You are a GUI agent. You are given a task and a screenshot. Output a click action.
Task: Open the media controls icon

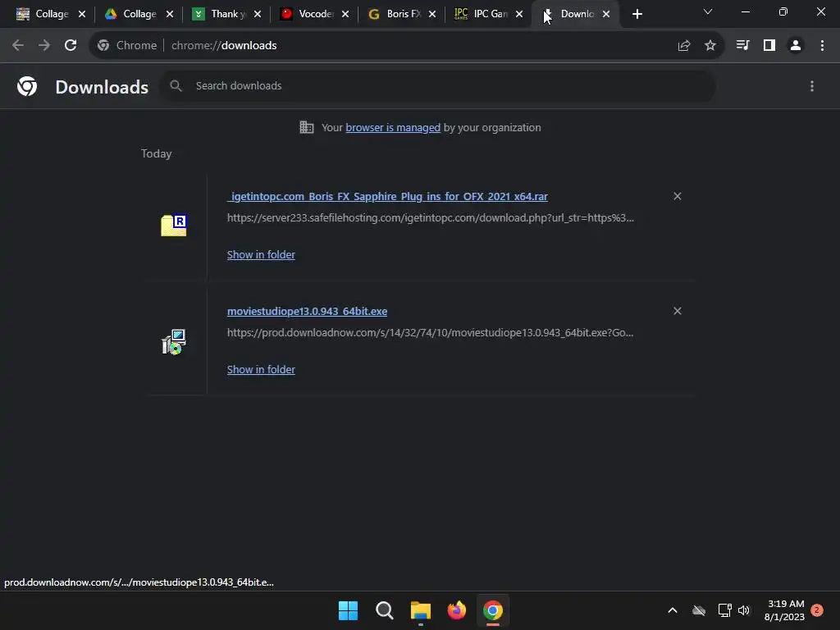742,46
